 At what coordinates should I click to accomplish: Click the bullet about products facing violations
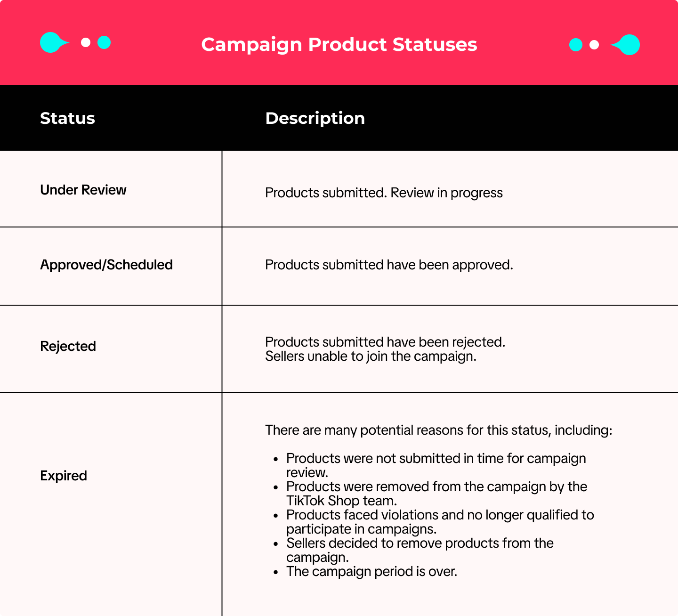tap(440, 522)
